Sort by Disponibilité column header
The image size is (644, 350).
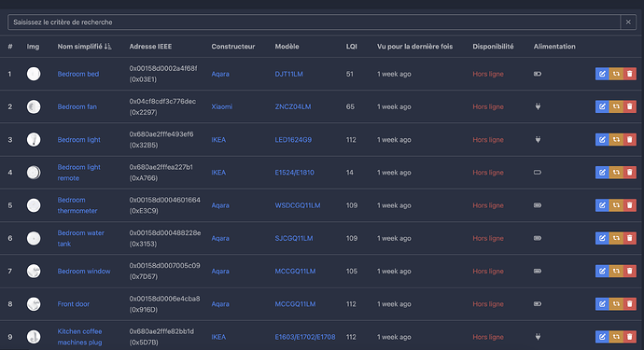[x=493, y=47]
